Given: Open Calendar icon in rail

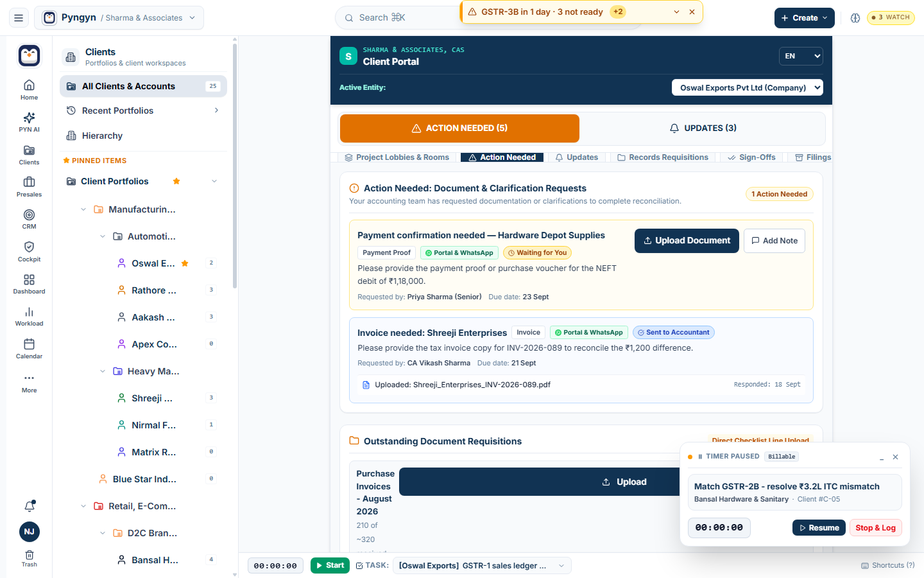Looking at the screenshot, I should pos(29,349).
